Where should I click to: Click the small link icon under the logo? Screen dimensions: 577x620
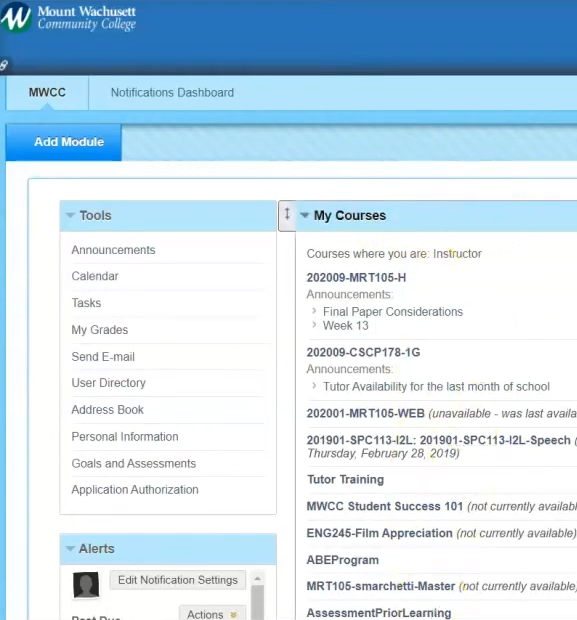[4, 65]
